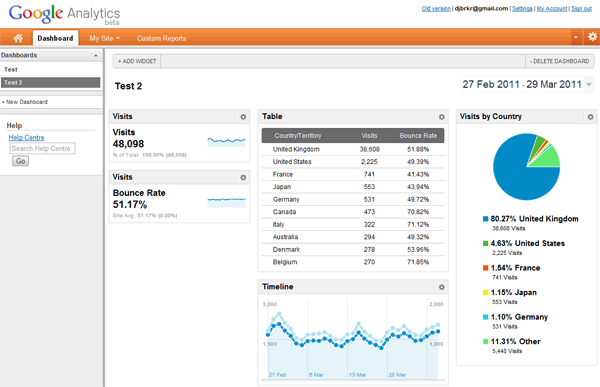This screenshot has height=387, width=600.
Task: Open the Help Centre link
Action: (x=26, y=137)
